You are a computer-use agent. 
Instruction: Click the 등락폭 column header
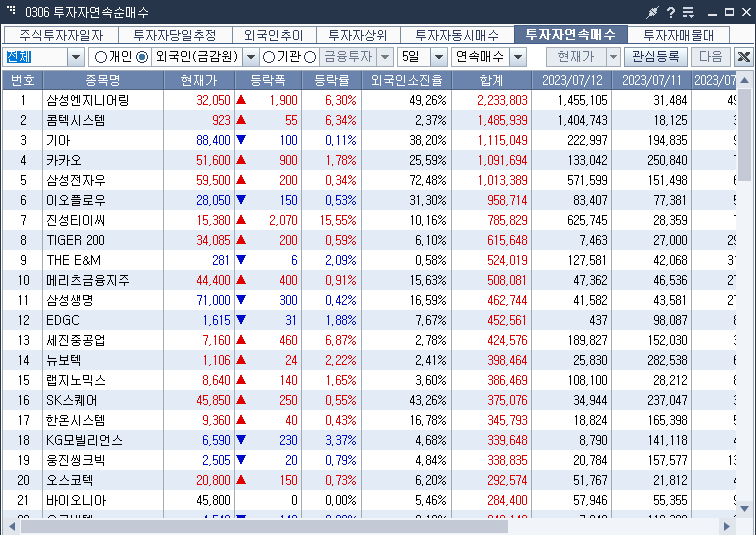pyautogui.click(x=268, y=80)
